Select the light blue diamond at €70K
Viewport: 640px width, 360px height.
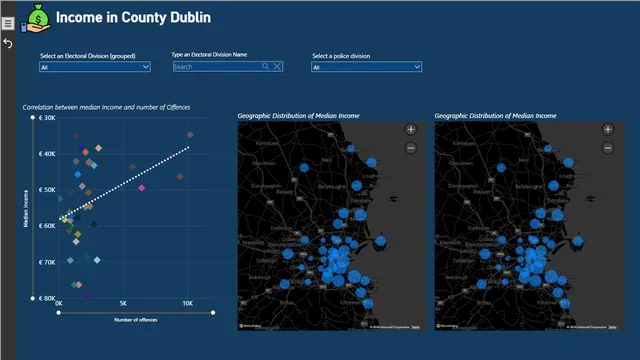pos(97,260)
